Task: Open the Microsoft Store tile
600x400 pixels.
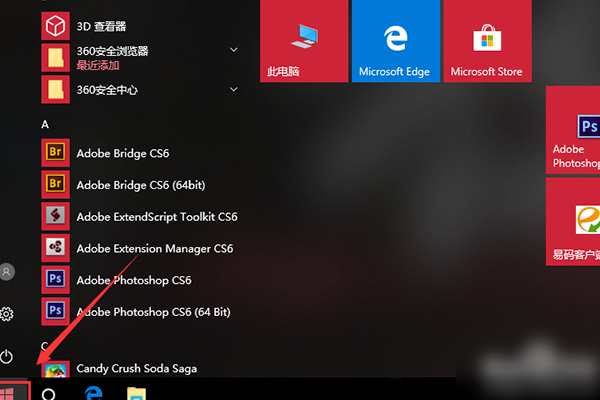Action: [x=486, y=41]
